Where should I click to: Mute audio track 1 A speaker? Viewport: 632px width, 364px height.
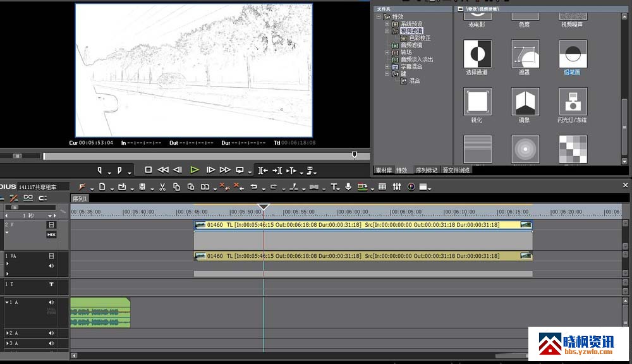[x=51, y=302]
